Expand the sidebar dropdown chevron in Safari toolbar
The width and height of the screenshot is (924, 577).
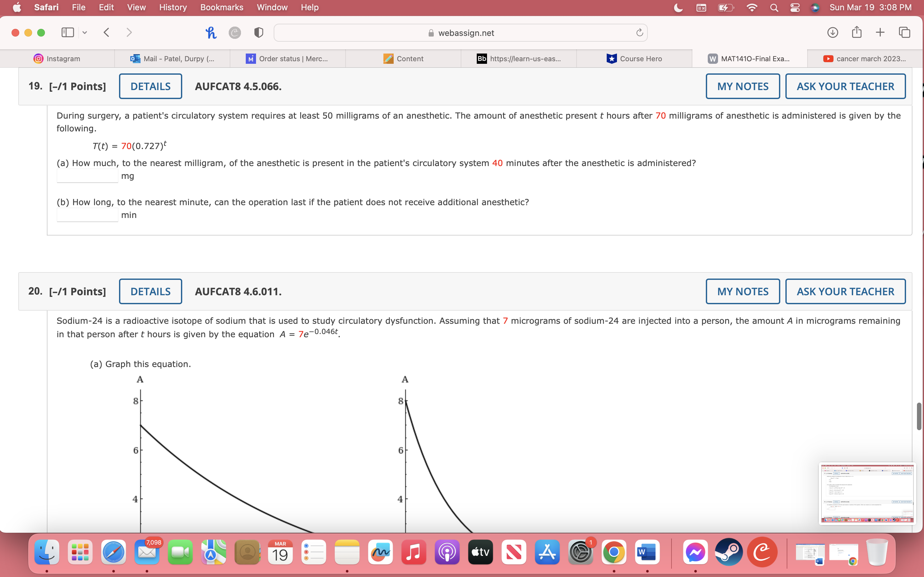click(x=84, y=32)
